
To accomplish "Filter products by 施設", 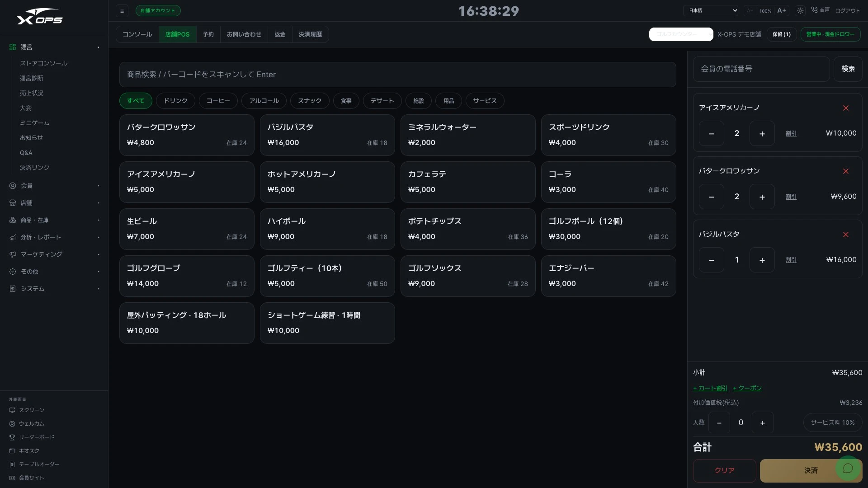I will click(419, 101).
